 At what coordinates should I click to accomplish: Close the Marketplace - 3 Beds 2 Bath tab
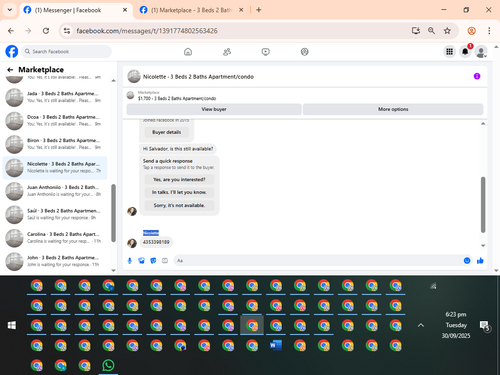[241, 10]
